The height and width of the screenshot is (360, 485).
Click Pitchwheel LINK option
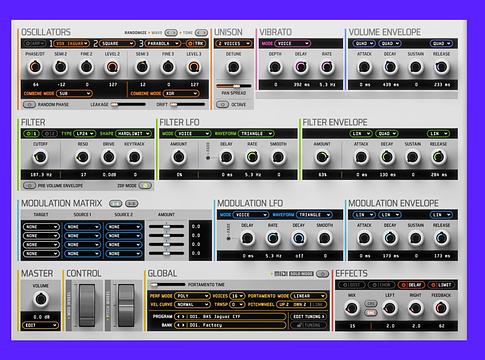(318, 305)
